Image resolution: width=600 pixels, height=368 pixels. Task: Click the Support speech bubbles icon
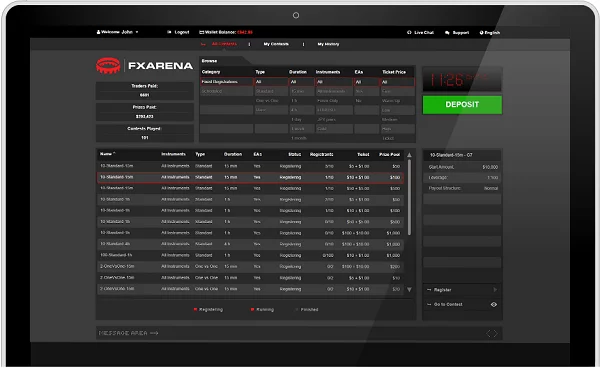pos(447,33)
